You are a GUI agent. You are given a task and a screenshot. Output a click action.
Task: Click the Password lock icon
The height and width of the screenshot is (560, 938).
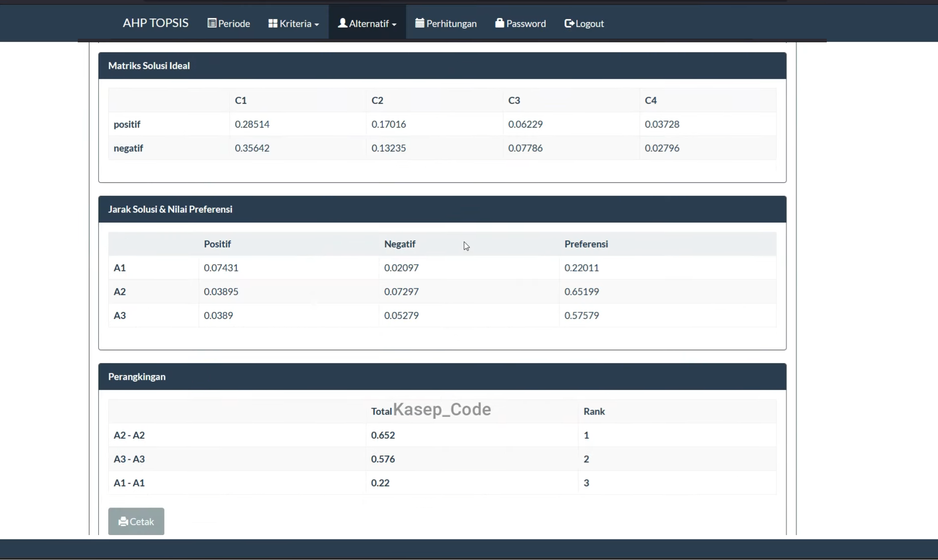(x=500, y=23)
